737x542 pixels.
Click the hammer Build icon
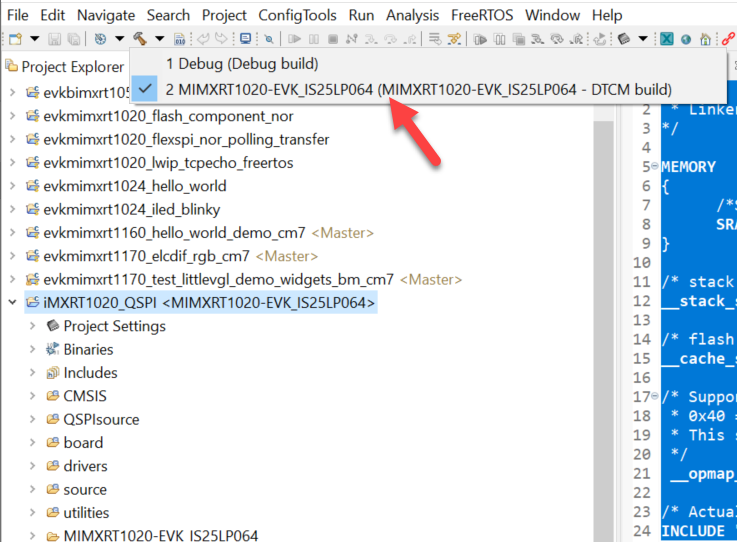(x=140, y=39)
